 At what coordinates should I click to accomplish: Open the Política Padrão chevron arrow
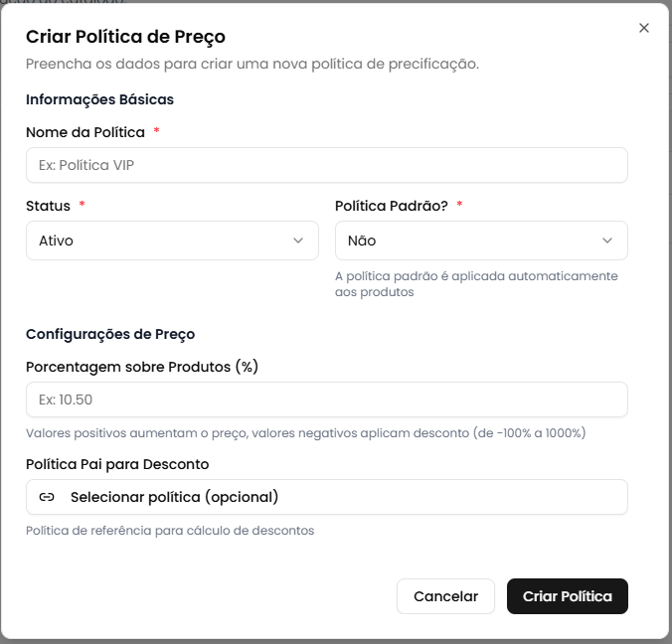(607, 241)
